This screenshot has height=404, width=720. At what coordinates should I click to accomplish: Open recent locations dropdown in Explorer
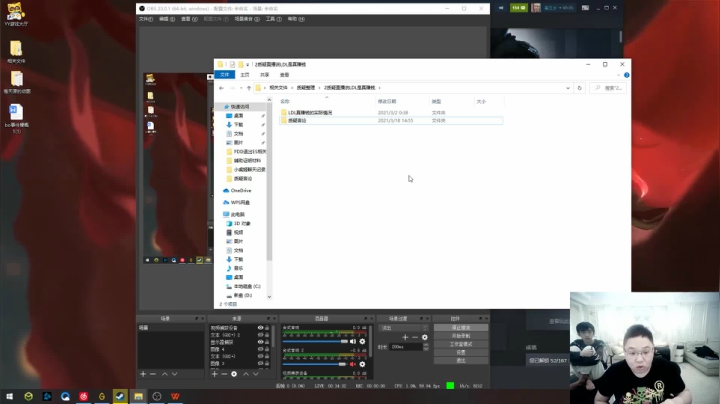pyautogui.click(x=241, y=88)
